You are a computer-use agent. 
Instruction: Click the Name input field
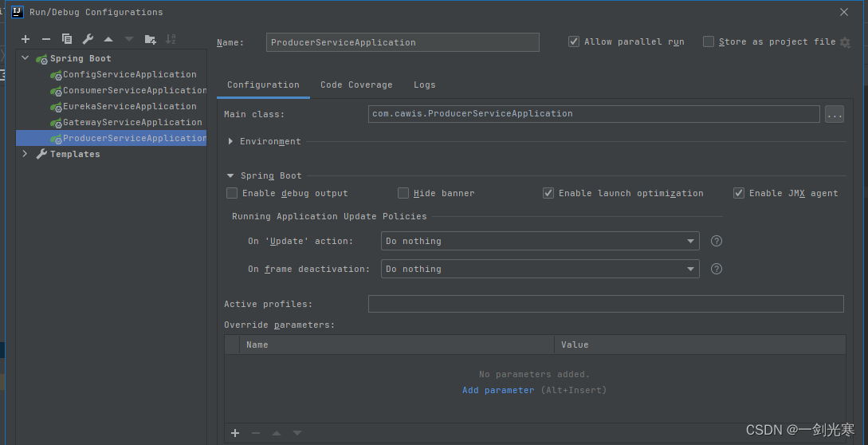coord(403,42)
